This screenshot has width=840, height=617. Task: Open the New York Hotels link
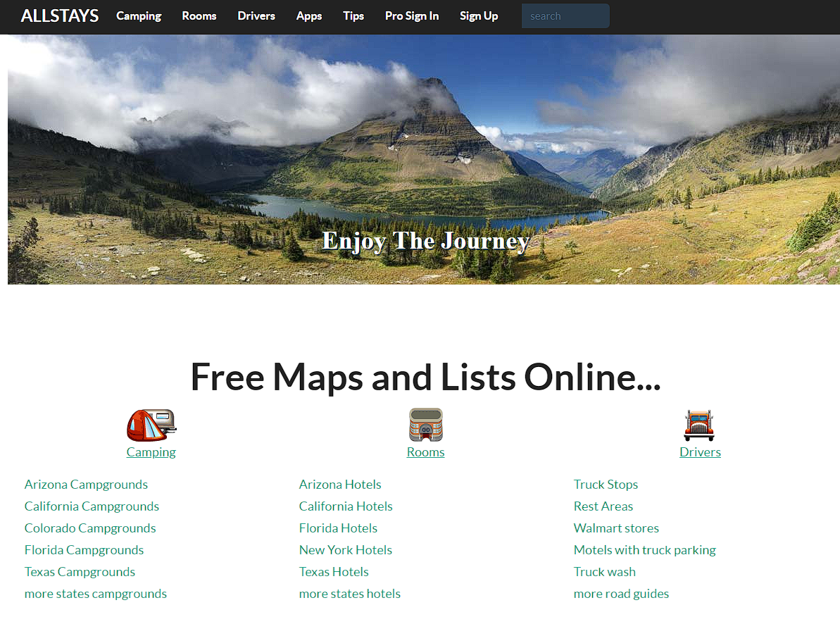click(x=346, y=550)
